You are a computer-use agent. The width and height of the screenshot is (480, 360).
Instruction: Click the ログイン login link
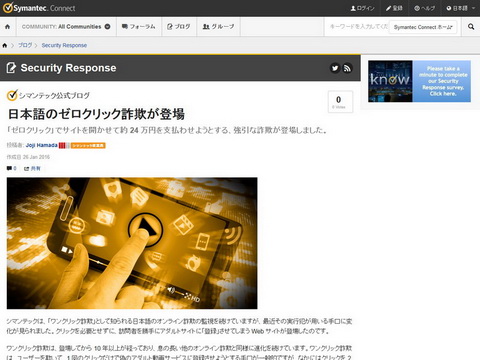pyautogui.click(x=363, y=8)
